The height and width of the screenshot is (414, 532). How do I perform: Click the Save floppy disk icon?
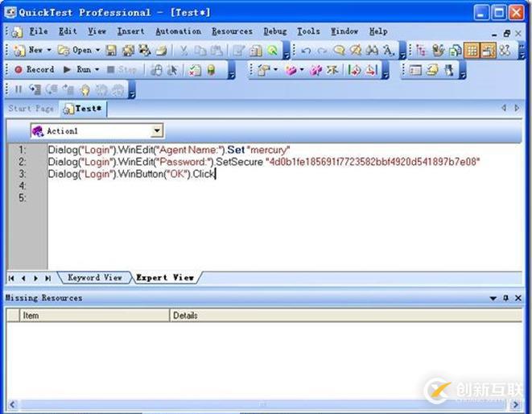pyautogui.click(x=111, y=51)
